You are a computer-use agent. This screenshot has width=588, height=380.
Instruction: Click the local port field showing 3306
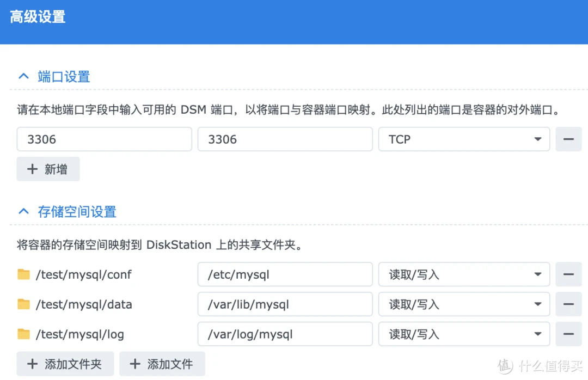104,139
